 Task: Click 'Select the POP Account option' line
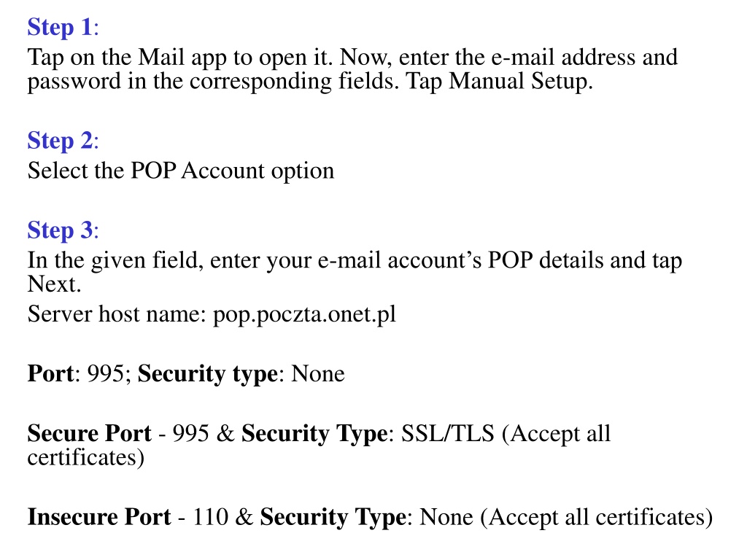(x=181, y=171)
